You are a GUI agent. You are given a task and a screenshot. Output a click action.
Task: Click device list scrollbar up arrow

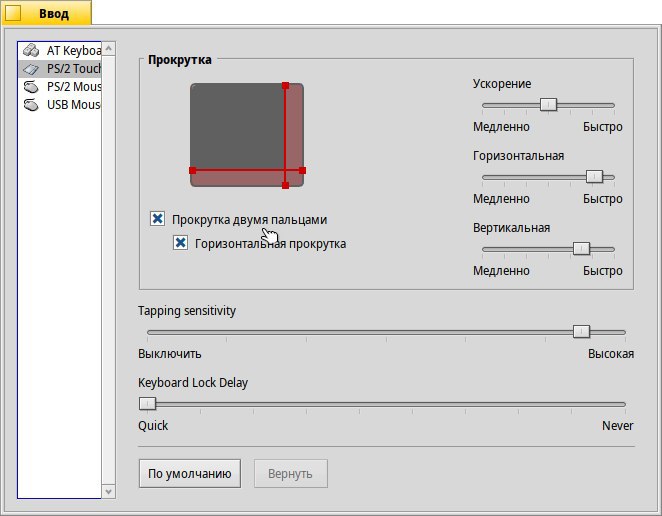(109, 49)
